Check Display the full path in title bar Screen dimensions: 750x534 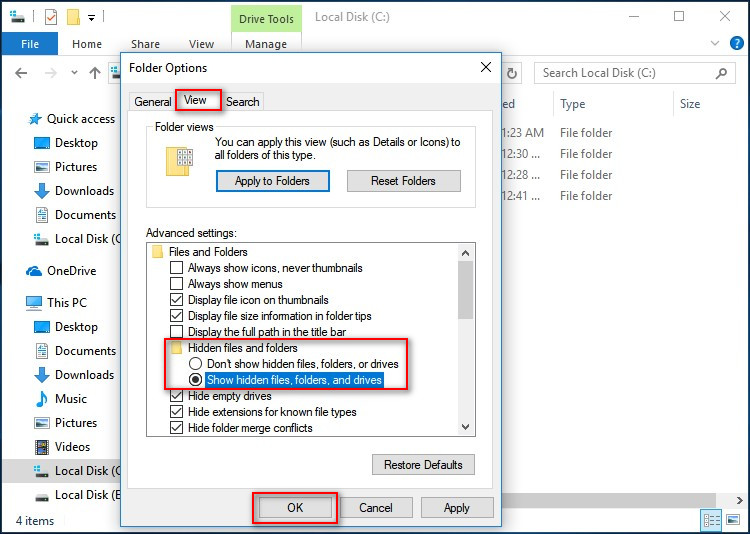[176, 332]
